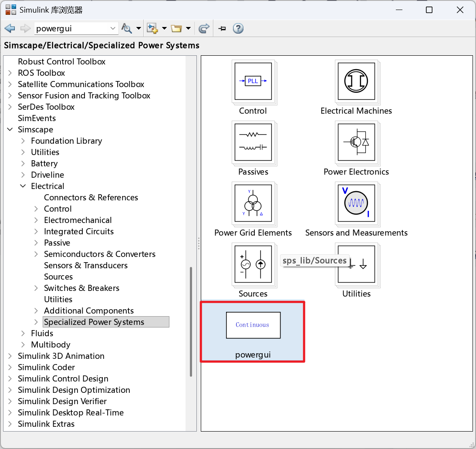Expand the Driveline node arrow
Viewport: 476px width, 449px height.
(23, 175)
